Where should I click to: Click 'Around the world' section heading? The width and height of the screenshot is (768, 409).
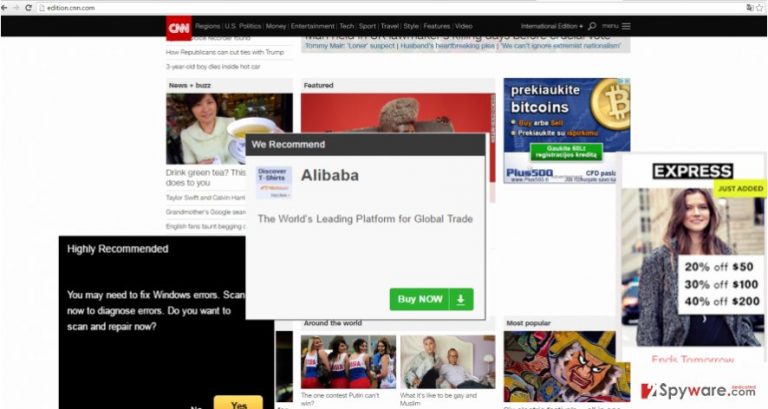click(333, 323)
